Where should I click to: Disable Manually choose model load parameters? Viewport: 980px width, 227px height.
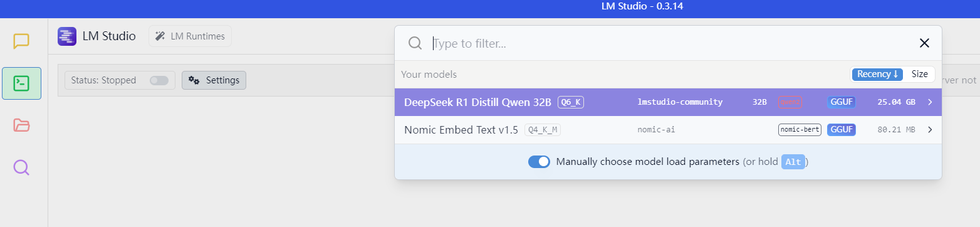[x=539, y=162]
